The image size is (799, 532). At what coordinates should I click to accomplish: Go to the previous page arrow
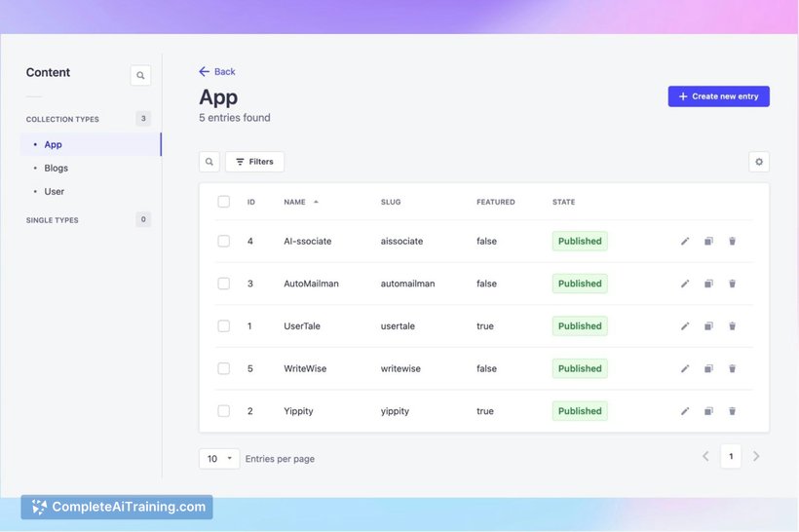[705, 456]
